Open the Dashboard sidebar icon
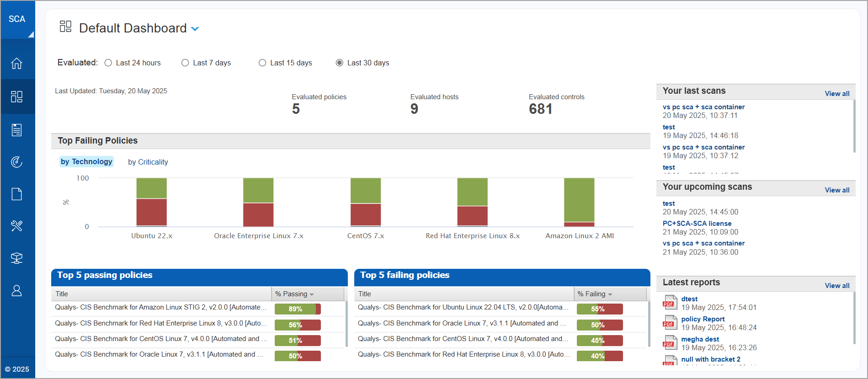868x379 pixels. point(17,96)
